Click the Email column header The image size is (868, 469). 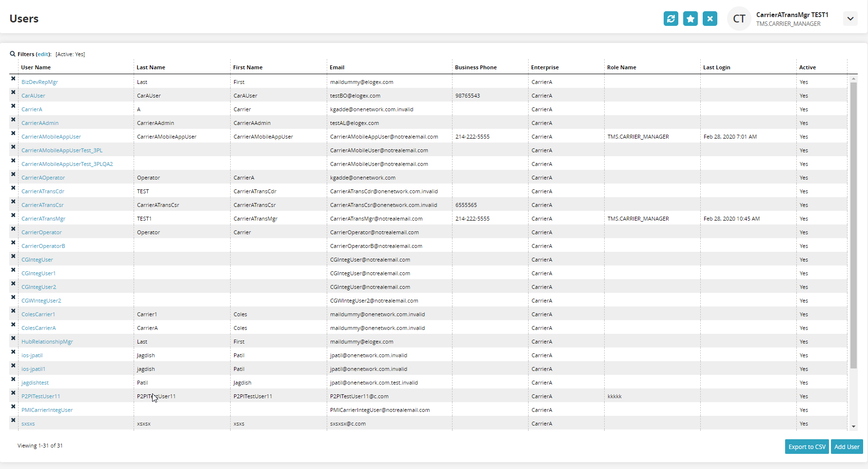coord(337,67)
